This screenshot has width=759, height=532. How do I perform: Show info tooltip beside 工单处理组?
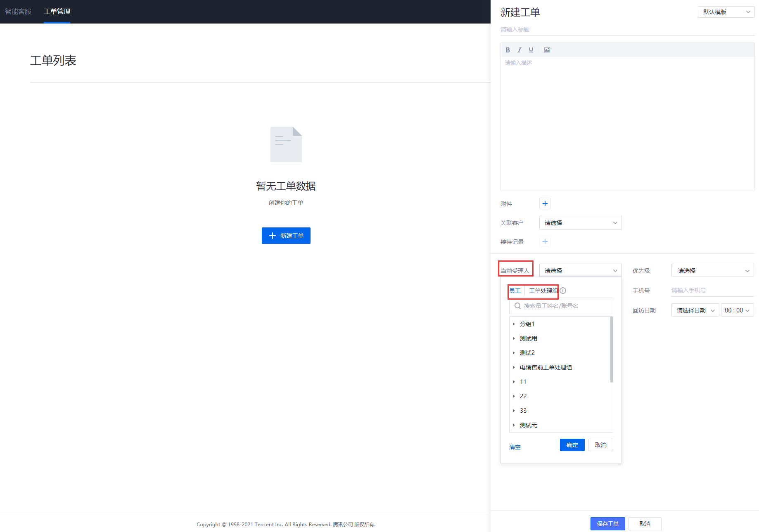(x=563, y=291)
